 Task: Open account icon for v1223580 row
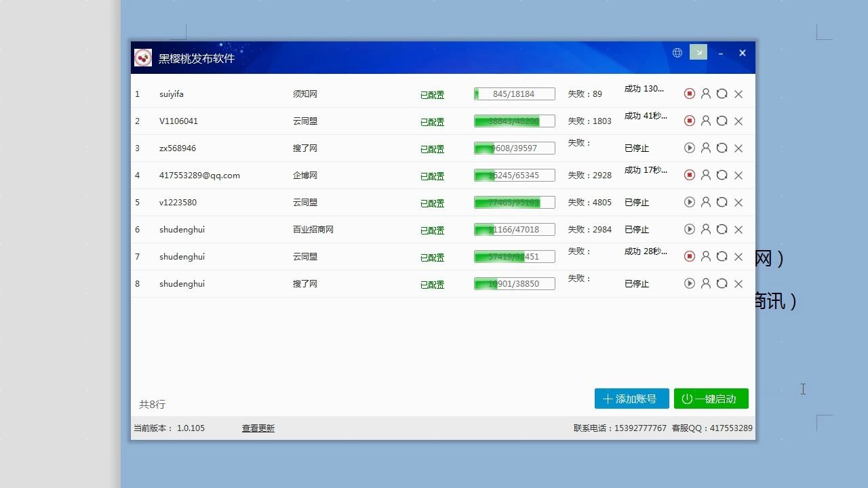[x=706, y=202]
